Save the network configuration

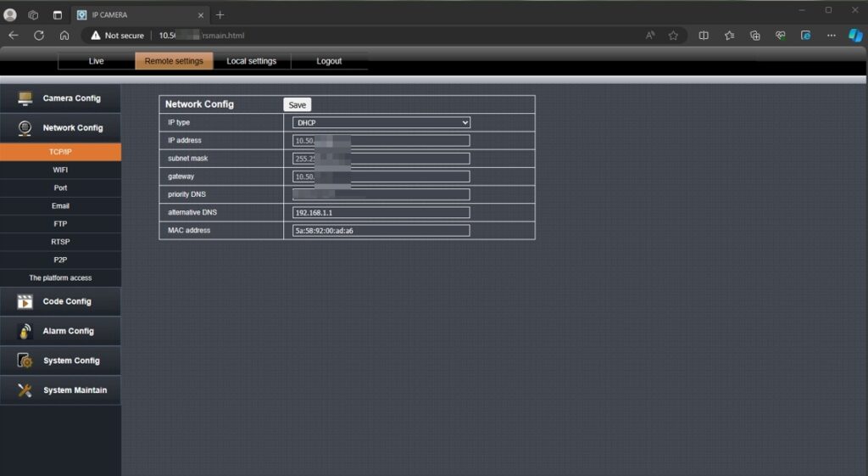(297, 104)
